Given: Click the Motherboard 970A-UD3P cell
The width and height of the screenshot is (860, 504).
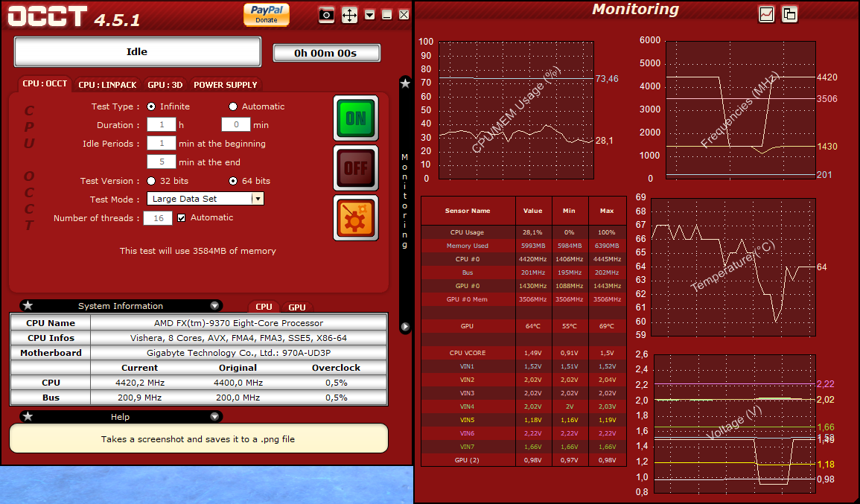Looking at the screenshot, I should point(238,353).
